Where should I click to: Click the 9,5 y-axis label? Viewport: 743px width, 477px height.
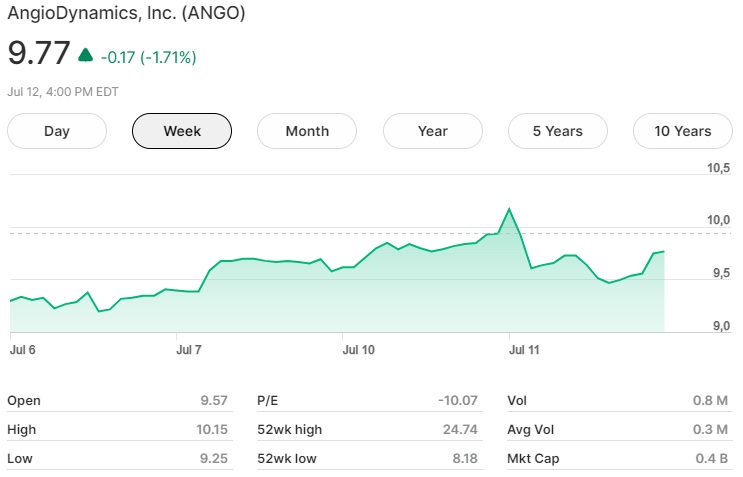[x=721, y=273]
